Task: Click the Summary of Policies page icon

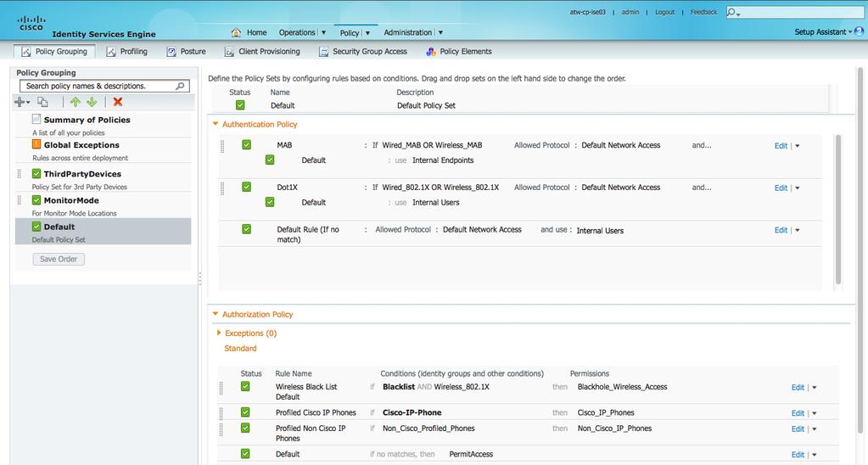Action: coord(36,119)
